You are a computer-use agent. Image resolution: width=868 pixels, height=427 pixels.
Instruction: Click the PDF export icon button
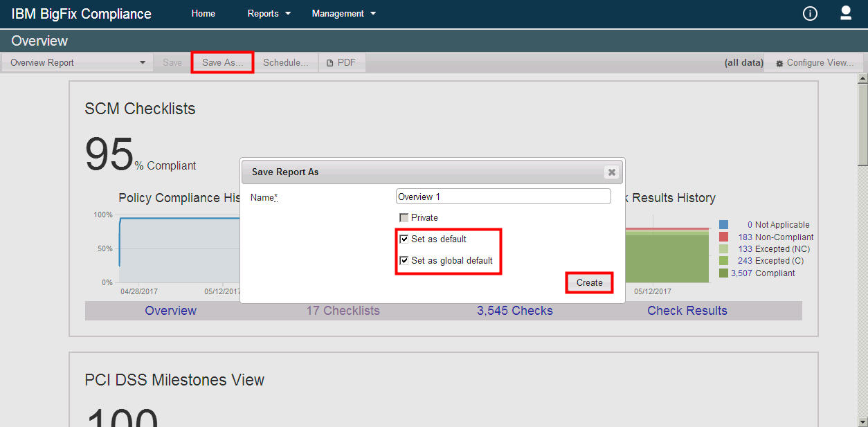[x=342, y=62]
